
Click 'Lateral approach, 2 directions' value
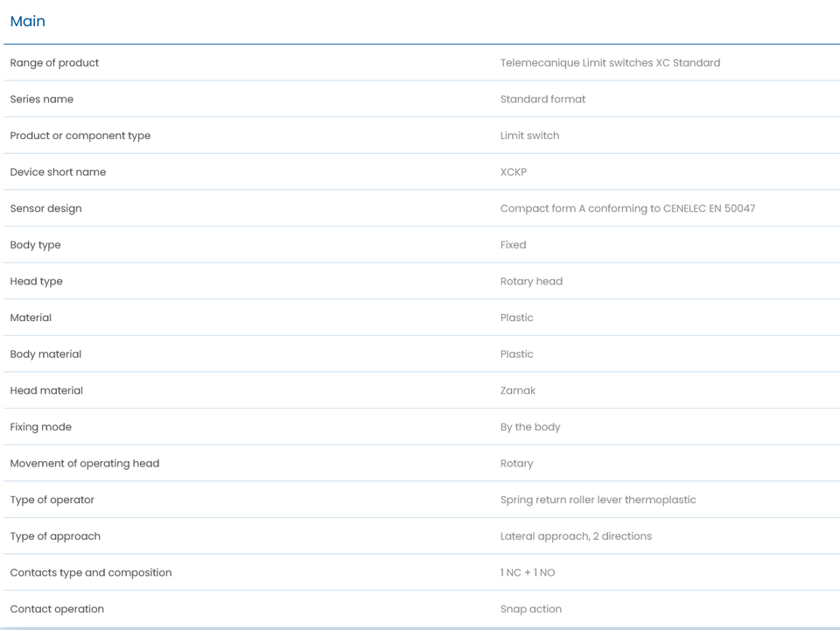pyautogui.click(x=576, y=536)
